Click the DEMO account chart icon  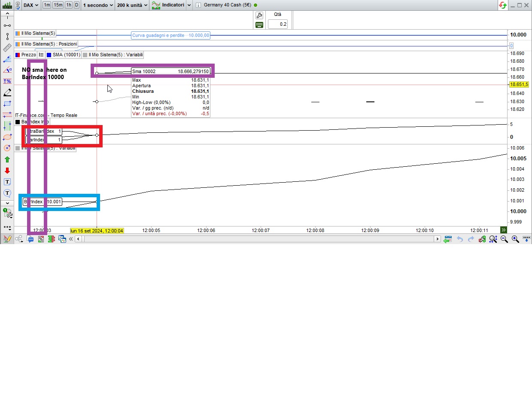click(x=7, y=5)
